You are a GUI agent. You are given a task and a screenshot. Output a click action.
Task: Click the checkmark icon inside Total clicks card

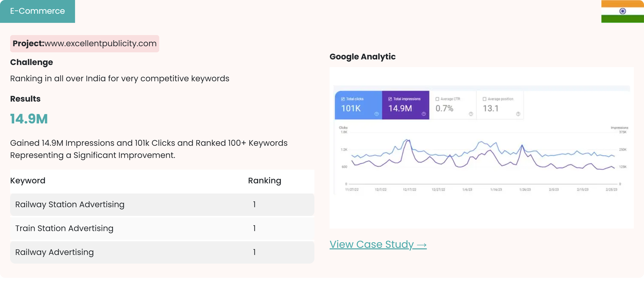tap(343, 99)
